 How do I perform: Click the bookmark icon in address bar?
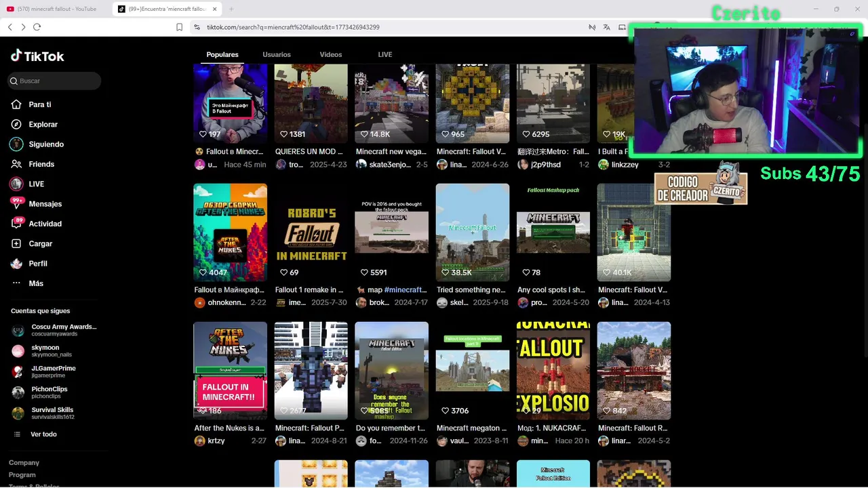[179, 27]
